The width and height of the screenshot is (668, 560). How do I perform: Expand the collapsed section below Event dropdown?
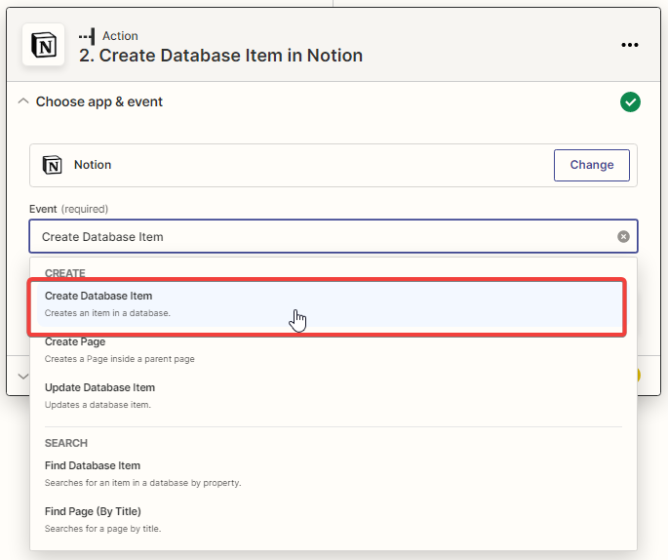[x=21, y=375]
